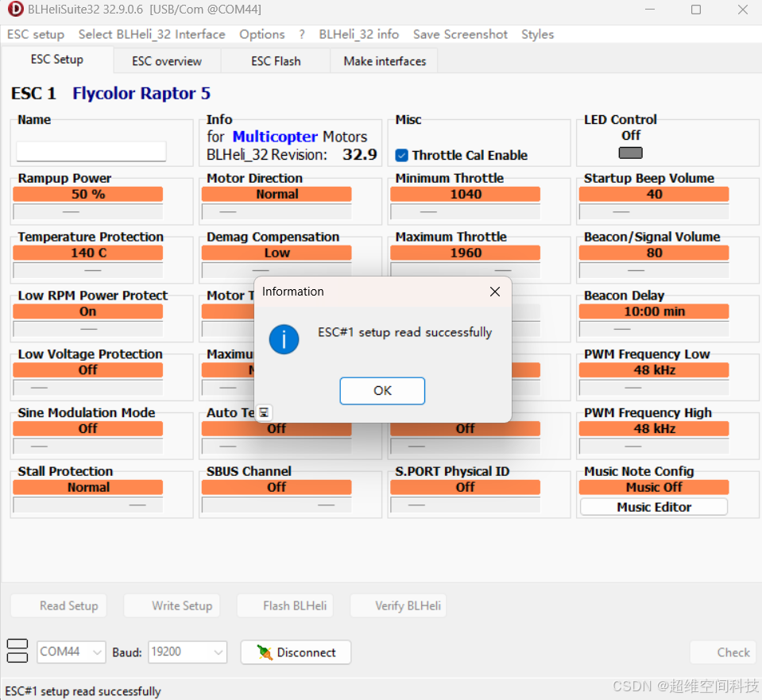The image size is (762, 700).
Task: Open the Music Editor
Action: coord(654,507)
